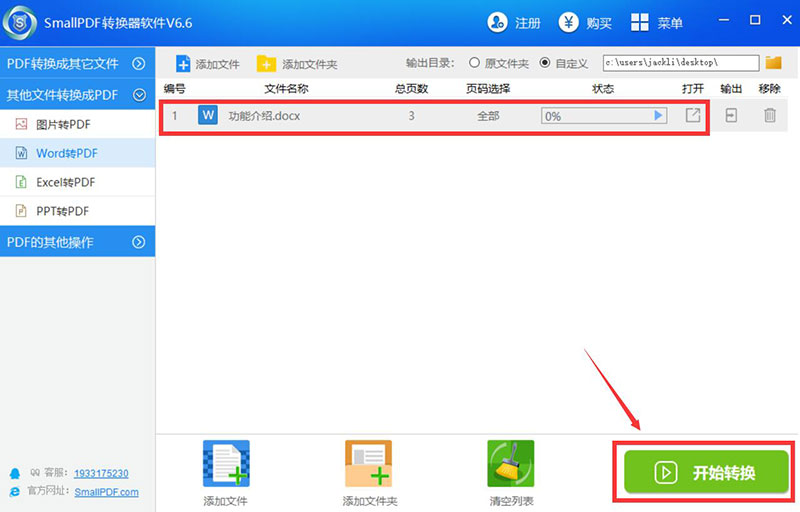Viewport: 800px width, 512px height.
Task: Click the 状态 column header
Action: click(603, 89)
